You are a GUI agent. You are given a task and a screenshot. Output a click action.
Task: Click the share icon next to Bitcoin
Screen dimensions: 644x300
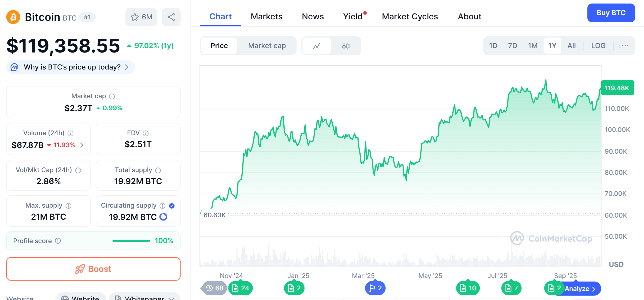171,17
